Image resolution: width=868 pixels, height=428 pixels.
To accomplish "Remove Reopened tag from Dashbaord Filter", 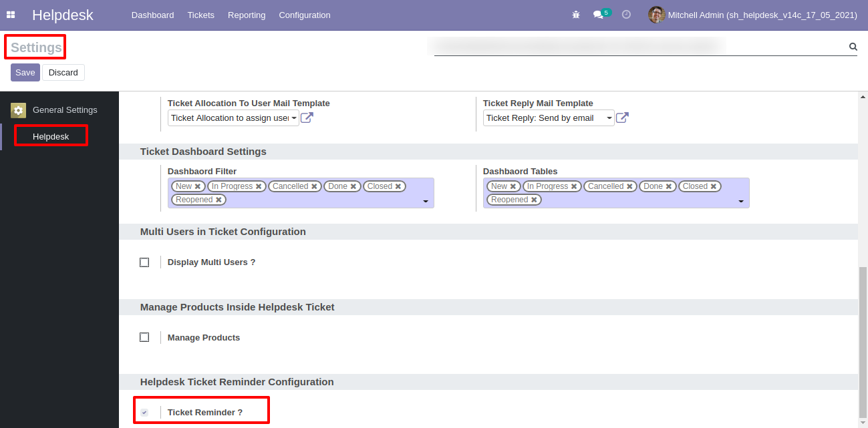I will tap(219, 200).
